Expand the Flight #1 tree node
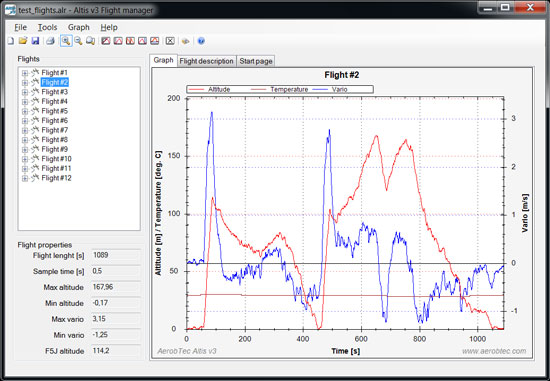This screenshot has width=550, height=381. coord(25,73)
